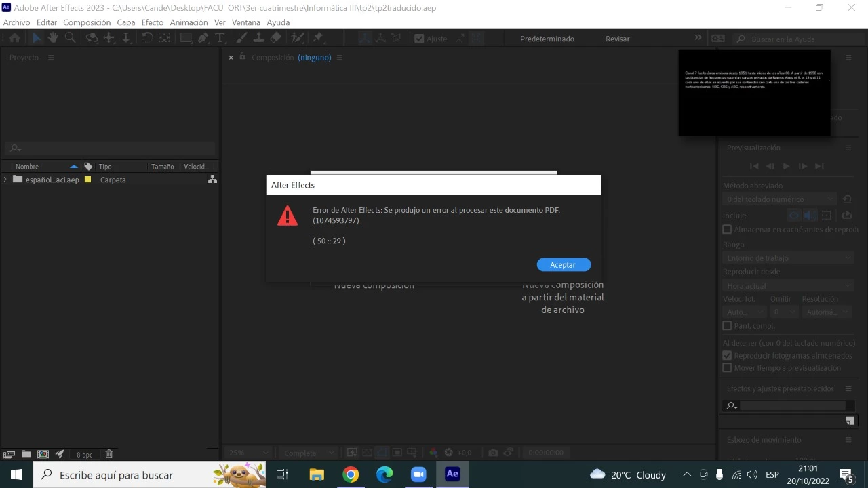
Task: Expand the español_acl.aep folder
Action: [x=6, y=180]
